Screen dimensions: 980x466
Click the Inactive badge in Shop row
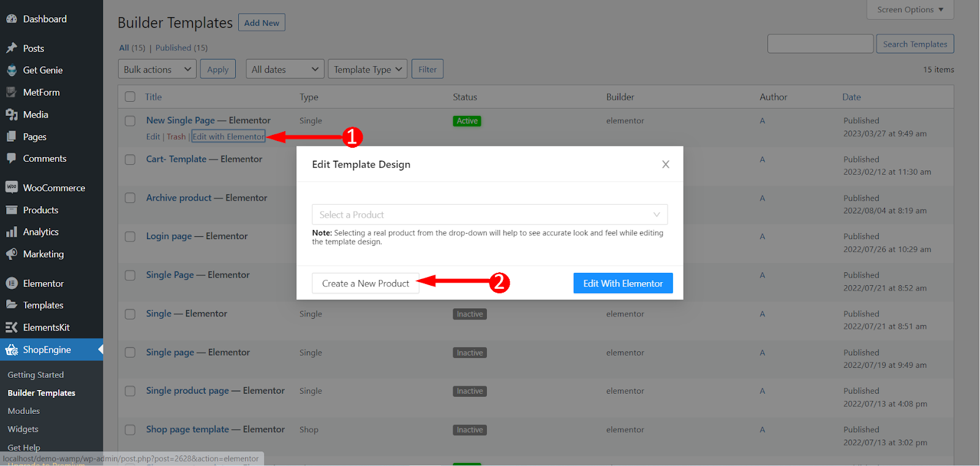470,430
